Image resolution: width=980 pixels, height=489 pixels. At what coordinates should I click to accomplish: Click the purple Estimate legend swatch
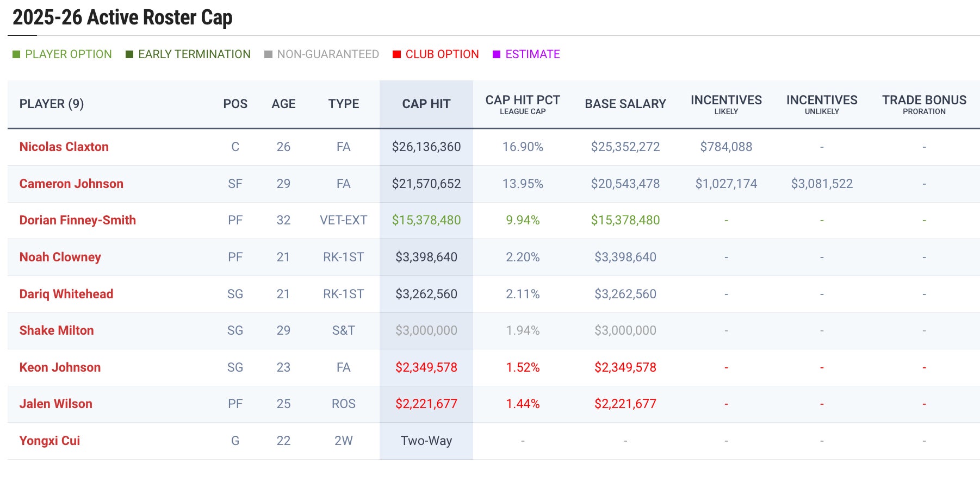pyautogui.click(x=496, y=54)
